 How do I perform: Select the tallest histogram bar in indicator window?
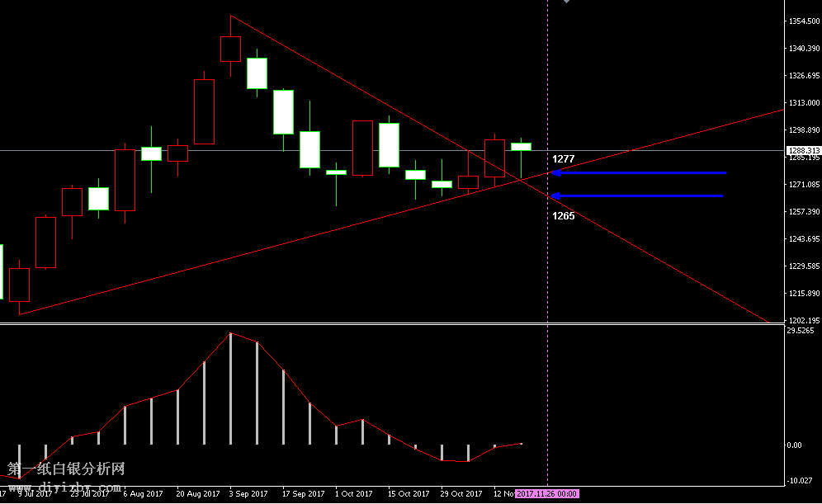[x=230, y=388]
